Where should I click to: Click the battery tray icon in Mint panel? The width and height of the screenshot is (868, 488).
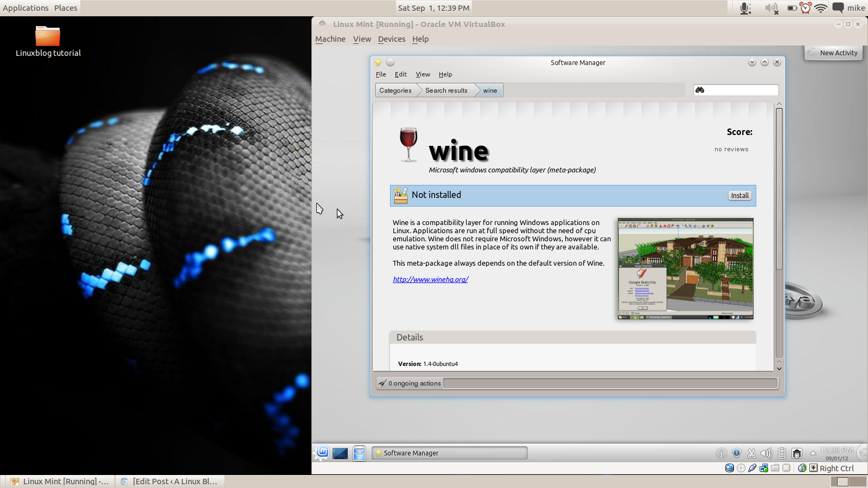point(782,453)
